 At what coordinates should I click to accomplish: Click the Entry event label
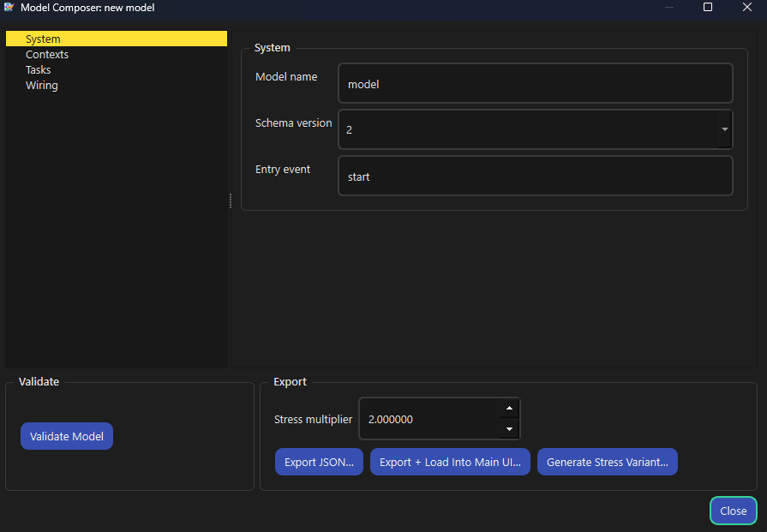coord(283,169)
